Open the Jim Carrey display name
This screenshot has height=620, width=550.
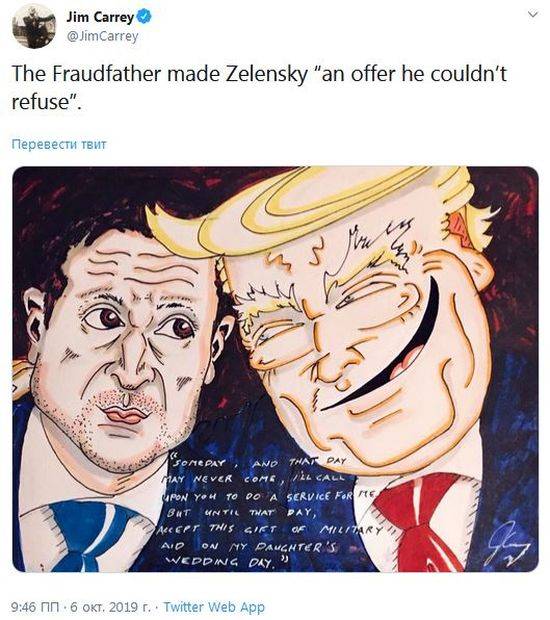tap(100, 17)
